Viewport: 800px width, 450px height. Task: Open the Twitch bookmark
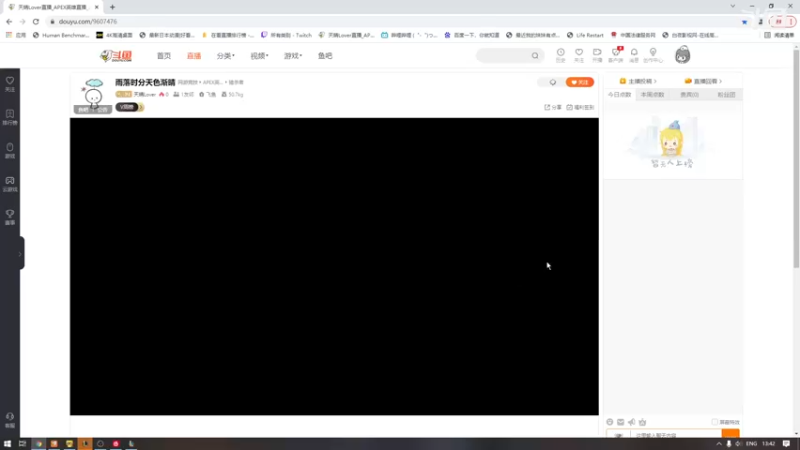(286, 35)
